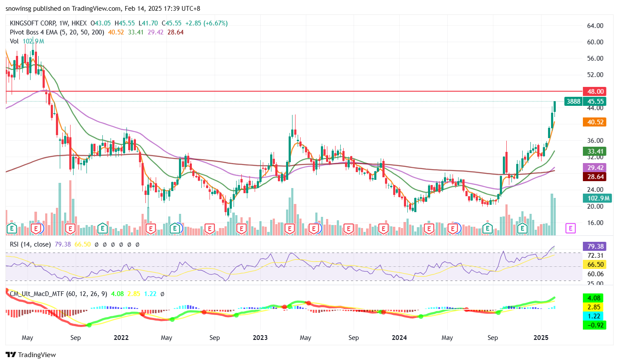Viewport: 619px width, 364px height.
Task: Click the purple 79.38 RSI axis label
Action: tap(594, 247)
